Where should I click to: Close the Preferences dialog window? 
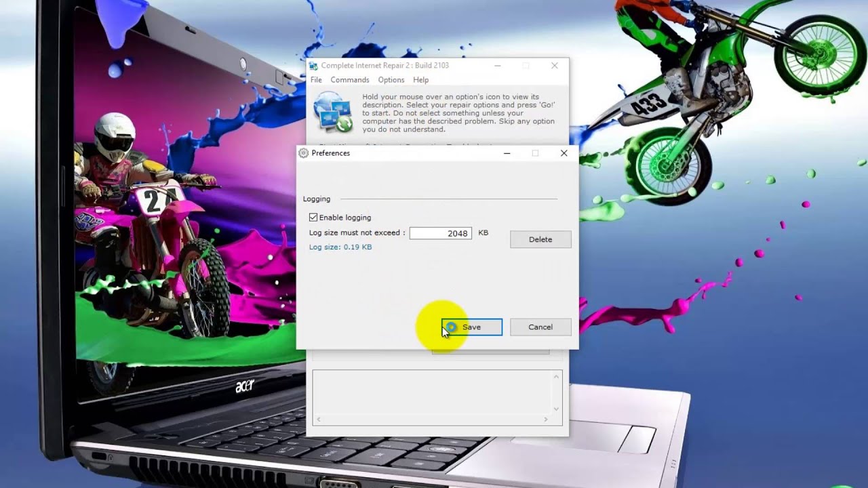pyautogui.click(x=564, y=153)
